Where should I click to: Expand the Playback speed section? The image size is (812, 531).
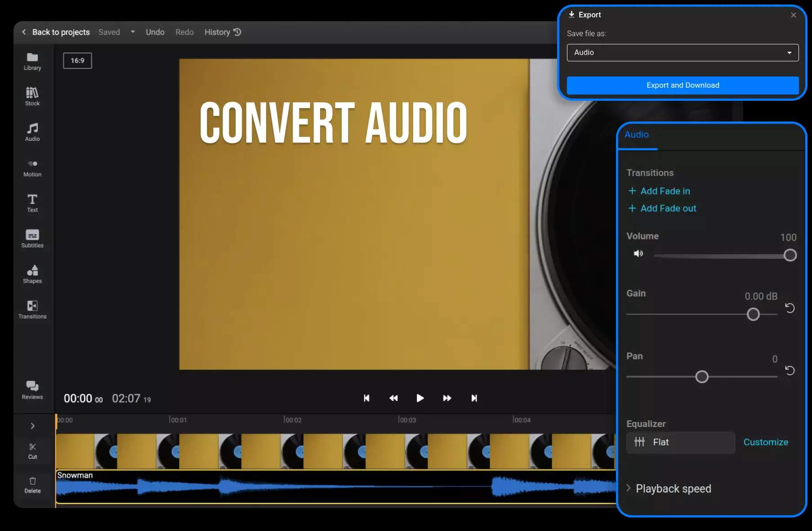(x=669, y=489)
